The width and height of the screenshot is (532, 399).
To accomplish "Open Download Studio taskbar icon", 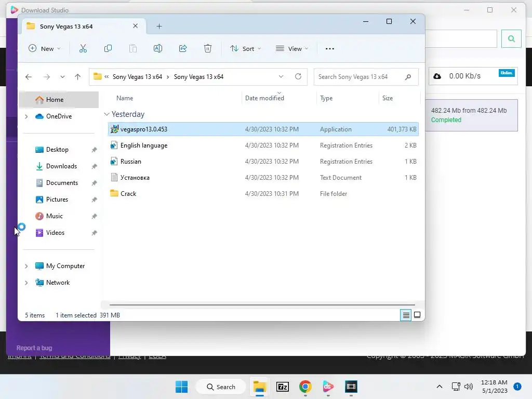I will (x=328, y=387).
